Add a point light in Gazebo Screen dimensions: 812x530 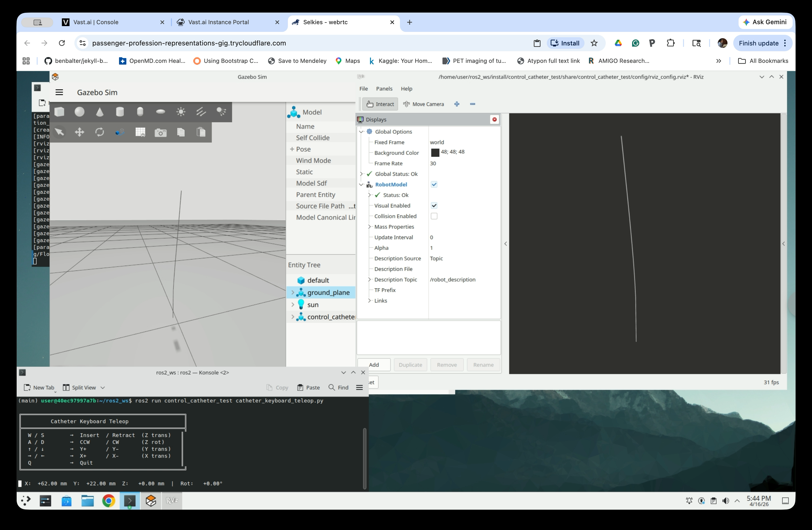pyautogui.click(x=181, y=112)
